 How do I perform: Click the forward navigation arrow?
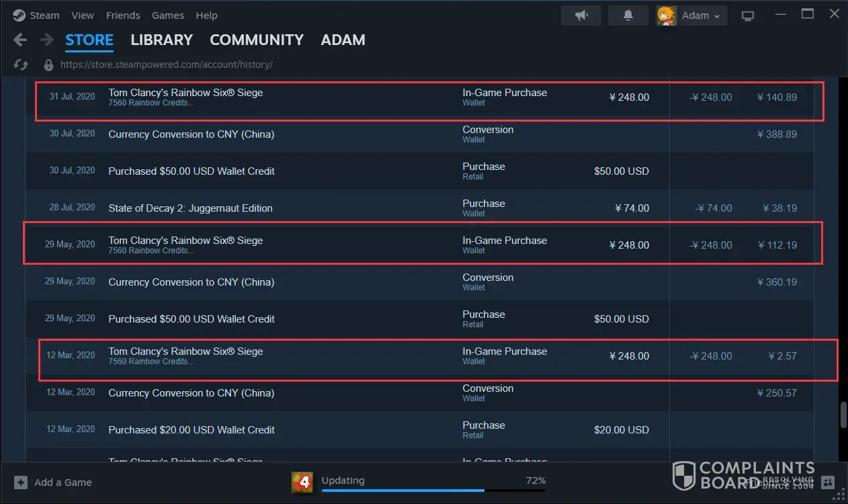tap(46, 40)
